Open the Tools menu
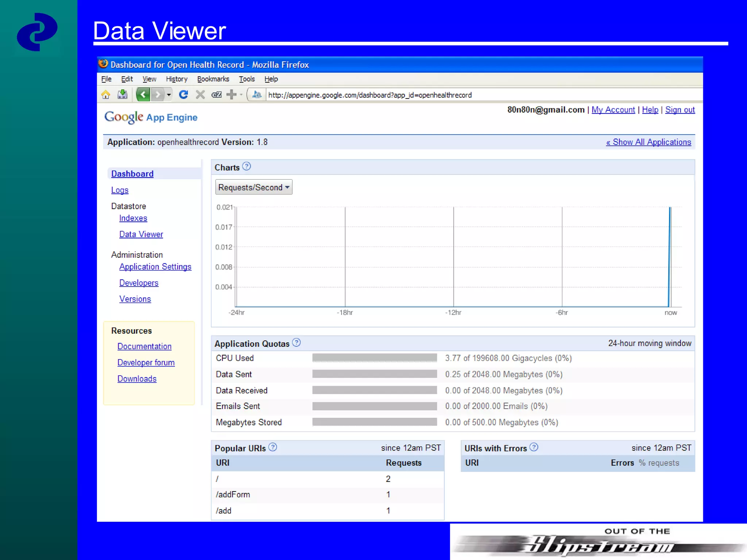The width and height of the screenshot is (747, 560). 247,79
